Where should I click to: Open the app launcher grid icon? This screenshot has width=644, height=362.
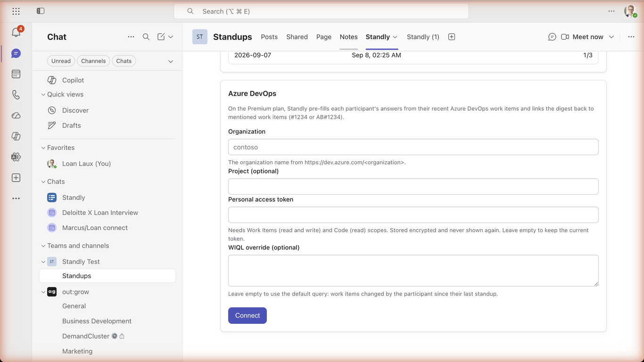(x=16, y=11)
